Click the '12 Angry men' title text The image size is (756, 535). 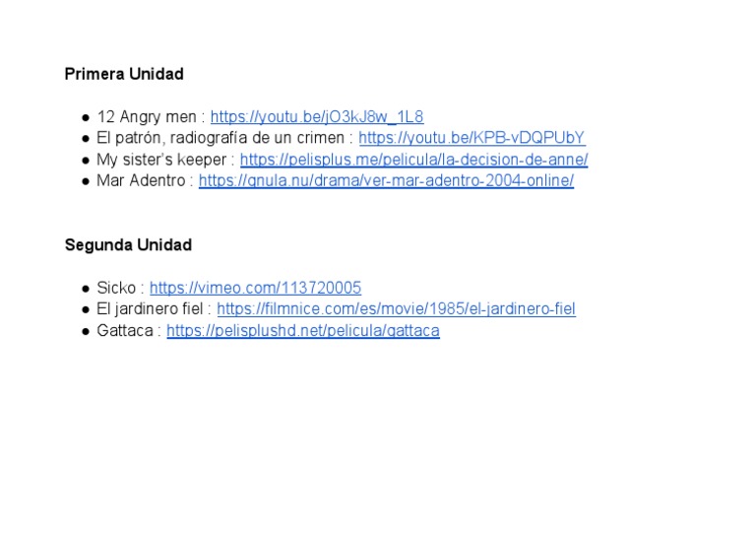147,116
